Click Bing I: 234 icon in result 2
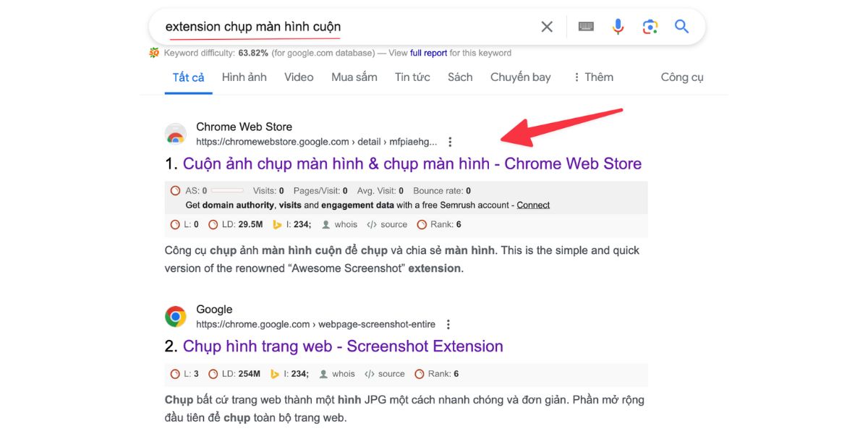Viewport: 868px width, 434px height. (x=274, y=374)
